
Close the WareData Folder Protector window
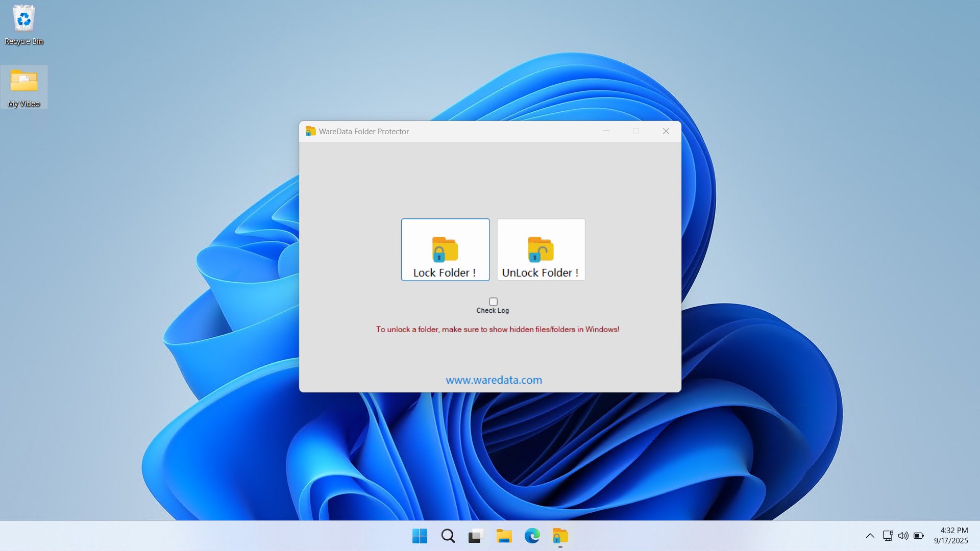coord(666,132)
